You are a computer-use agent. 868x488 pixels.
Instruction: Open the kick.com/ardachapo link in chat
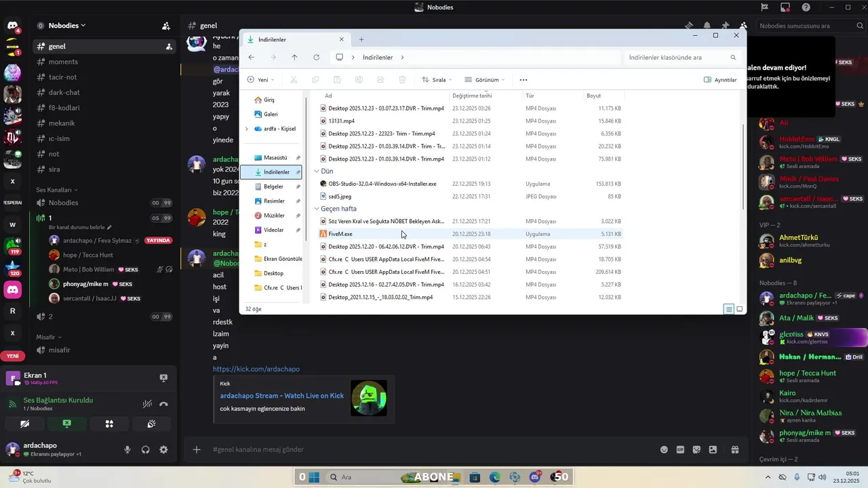coord(256,369)
